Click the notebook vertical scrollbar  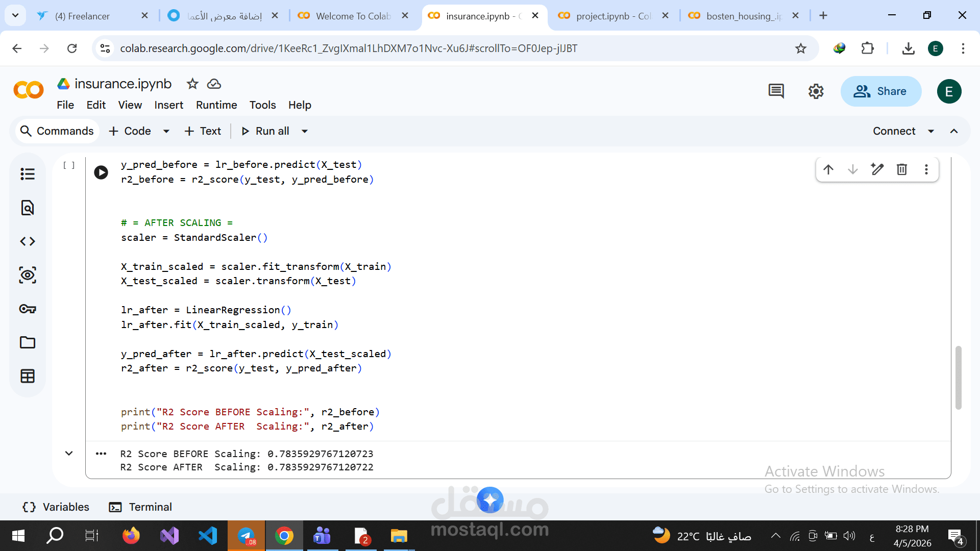click(958, 378)
